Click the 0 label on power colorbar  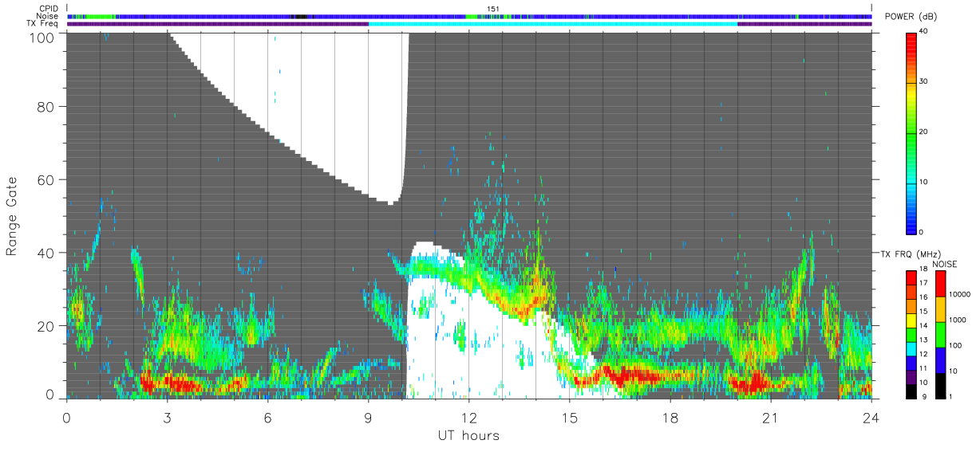pos(921,232)
